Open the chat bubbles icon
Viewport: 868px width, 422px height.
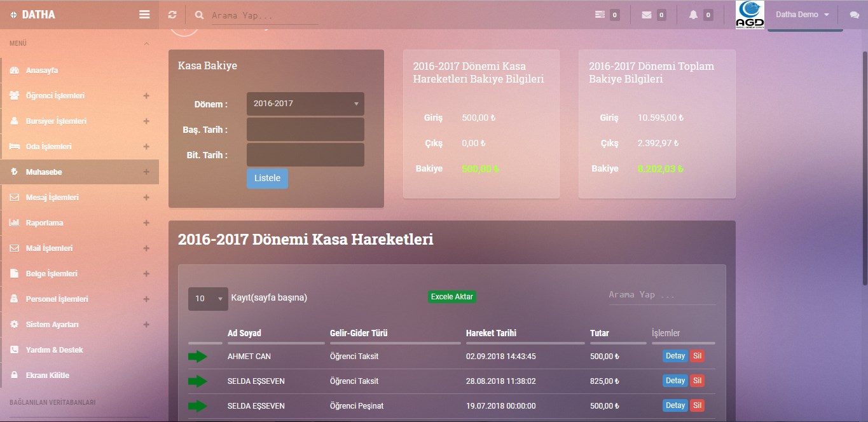click(854, 15)
